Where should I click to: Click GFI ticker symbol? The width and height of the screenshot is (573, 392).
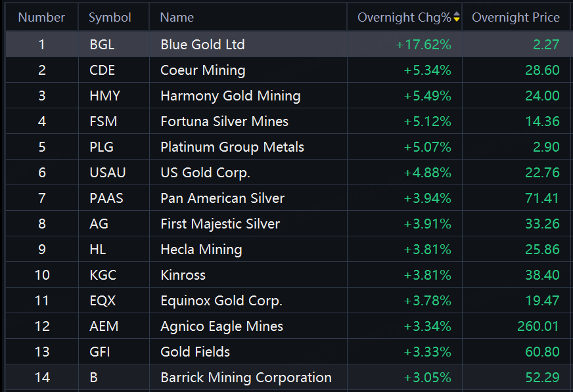pyautogui.click(x=100, y=352)
